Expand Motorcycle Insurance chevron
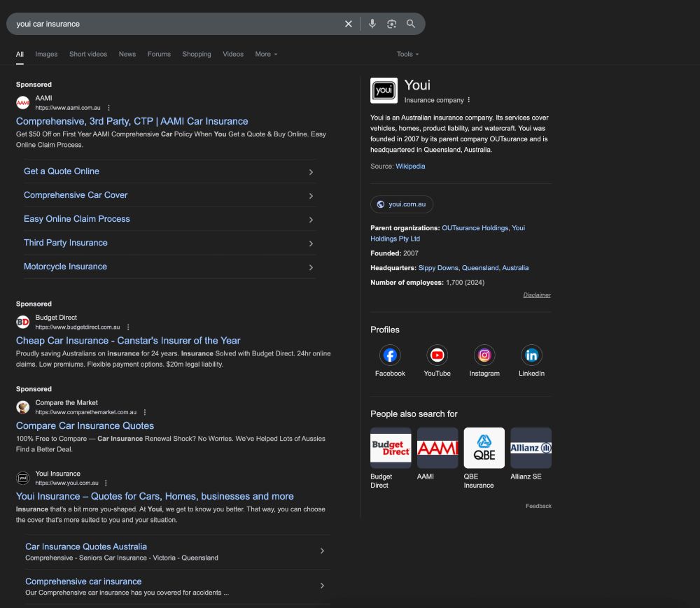The height and width of the screenshot is (608, 700). [311, 267]
